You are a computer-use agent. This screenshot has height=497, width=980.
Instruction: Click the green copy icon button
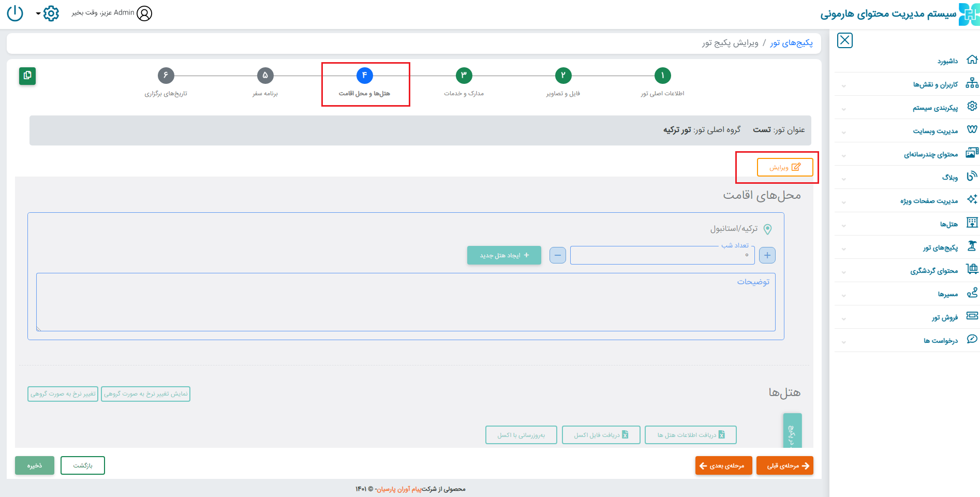click(27, 76)
